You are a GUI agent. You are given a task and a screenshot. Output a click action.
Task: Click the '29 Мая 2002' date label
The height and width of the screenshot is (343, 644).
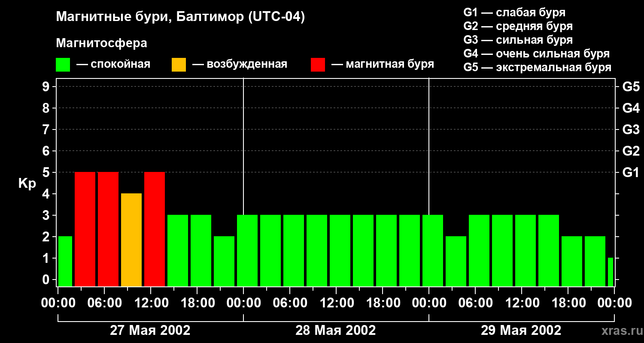click(521, 331)
